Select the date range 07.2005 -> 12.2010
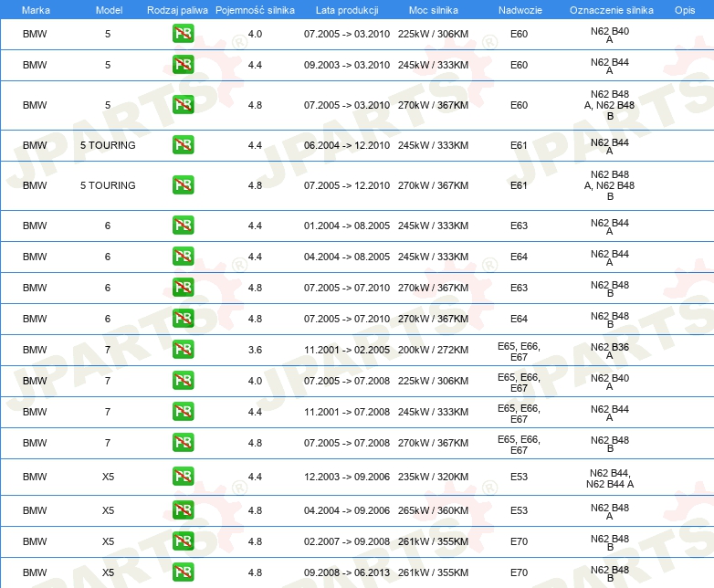Screen dimensions: 714x588 (x=347, y=185)
